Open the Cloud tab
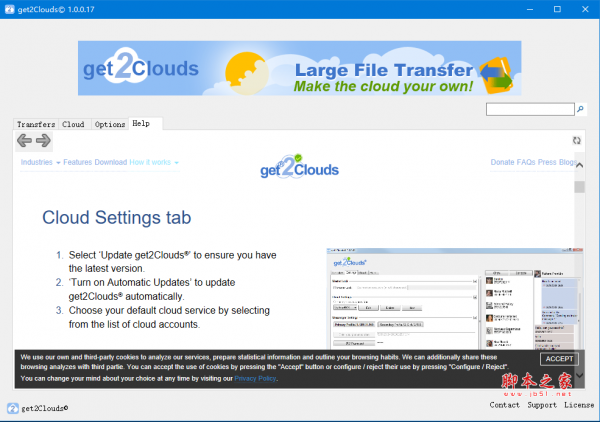The width and height of the screenshot is (600, 422). pos(73,124)
